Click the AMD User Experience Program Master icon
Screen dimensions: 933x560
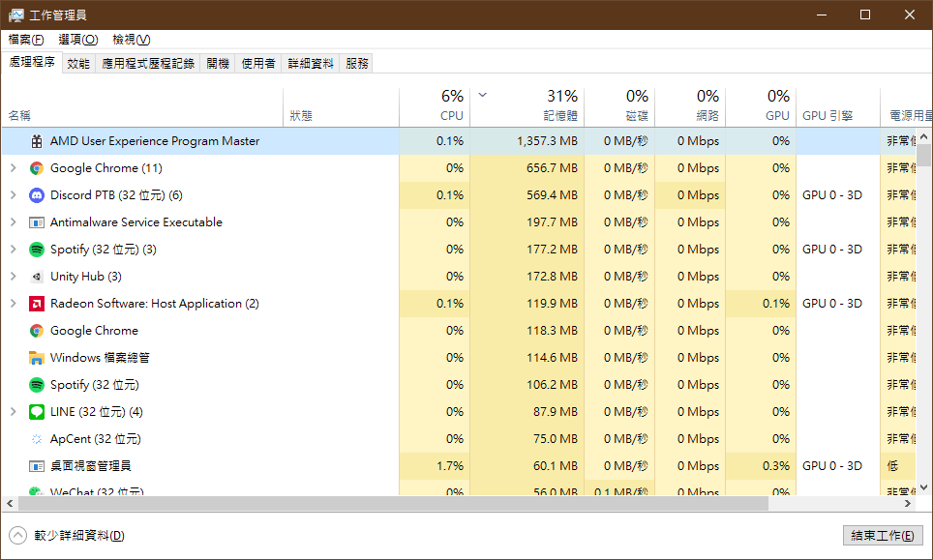click(x=37, y=141)
